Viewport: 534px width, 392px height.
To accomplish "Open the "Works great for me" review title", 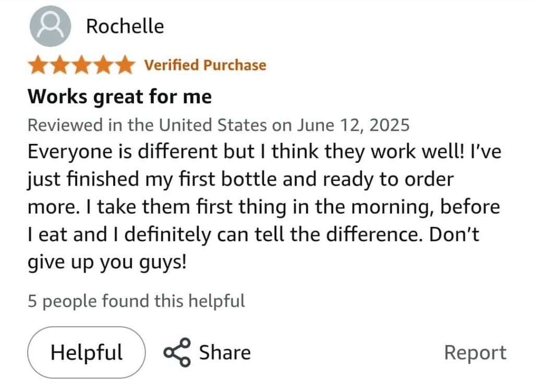I will pos(119,96).
